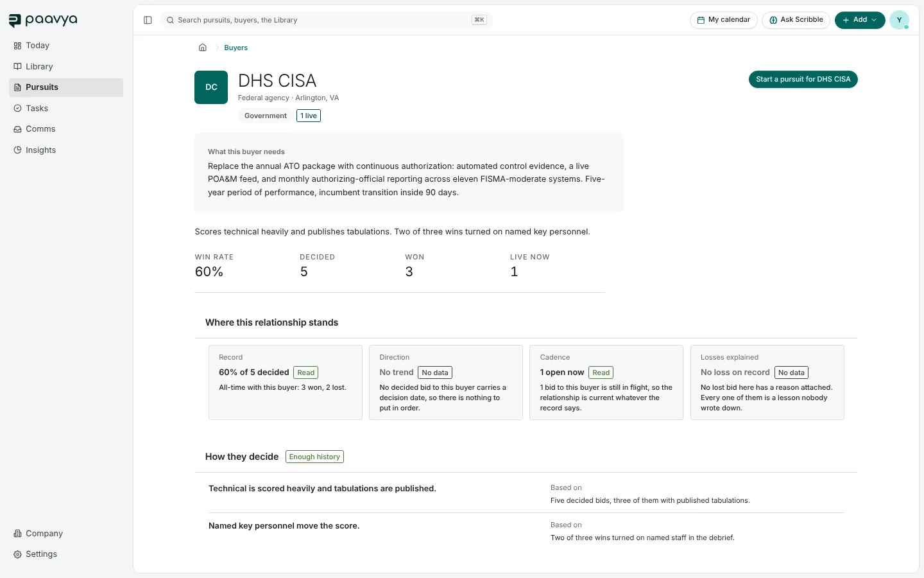Click the DC buyer avatar

tap(211, 87)
